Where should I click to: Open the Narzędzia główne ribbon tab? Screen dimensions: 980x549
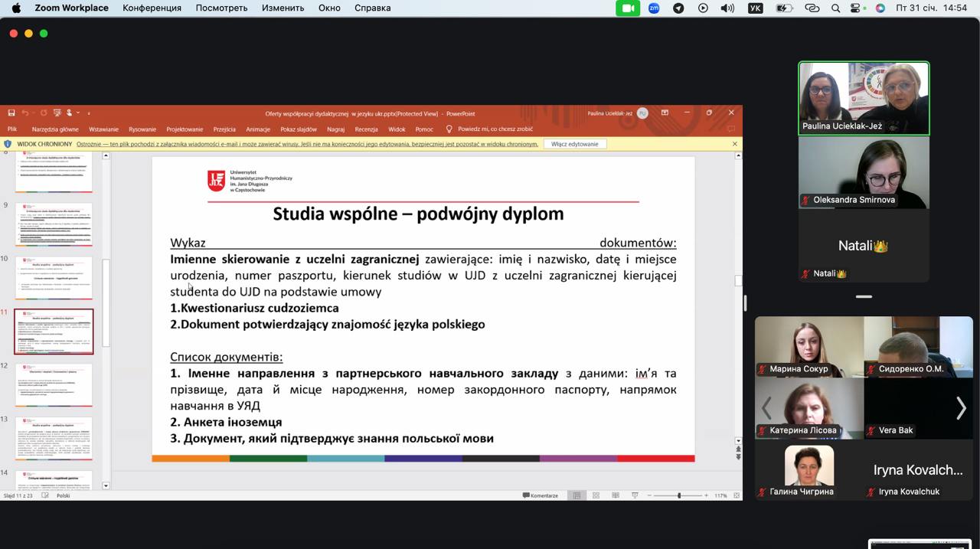[55, 129]
